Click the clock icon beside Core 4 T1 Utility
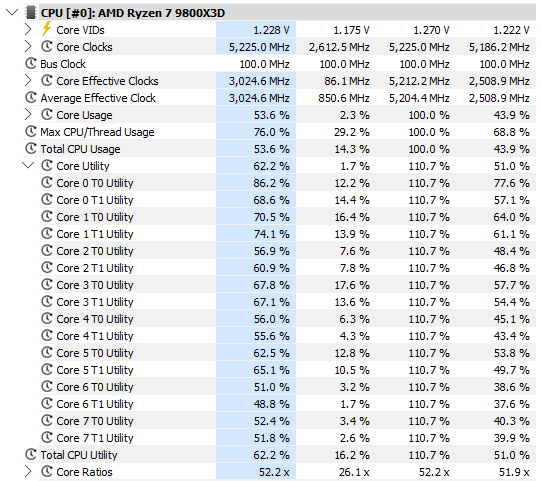Image resolution: width=541 pixels, height=481 pixels. pos(47,335)
